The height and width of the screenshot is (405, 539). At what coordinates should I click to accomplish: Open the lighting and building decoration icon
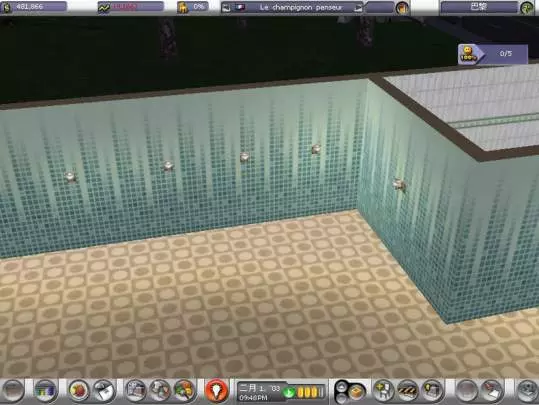(x=432, y=391)
